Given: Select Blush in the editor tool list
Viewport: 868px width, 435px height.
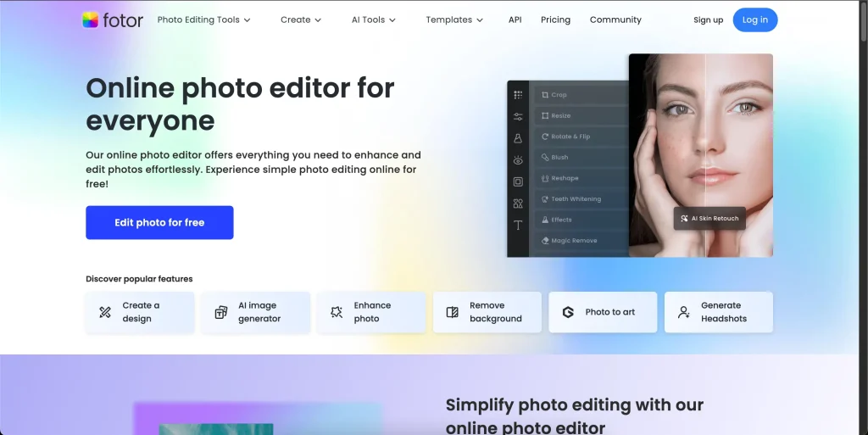Looking at the screenshot, I should pos(581,157).
